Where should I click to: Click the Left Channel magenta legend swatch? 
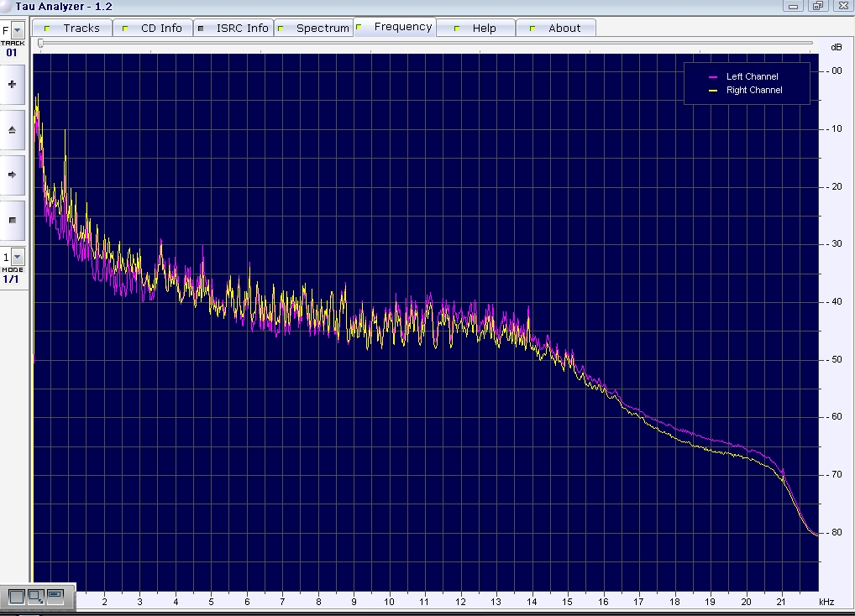[x=714, y=77]
